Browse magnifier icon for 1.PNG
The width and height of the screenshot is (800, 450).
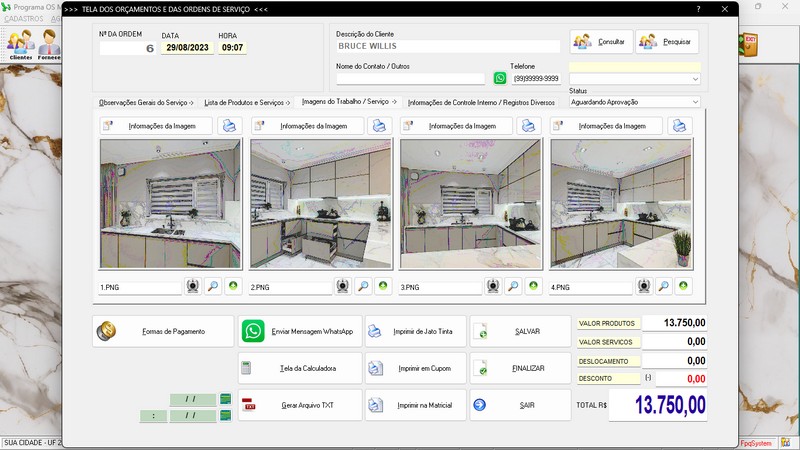click(x=213, y=286)
